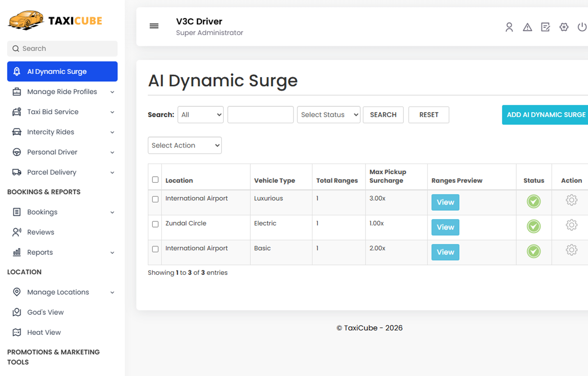
Task: Click the ADD AI DYNAMIC SURGE button
Action: coord(546,115)
